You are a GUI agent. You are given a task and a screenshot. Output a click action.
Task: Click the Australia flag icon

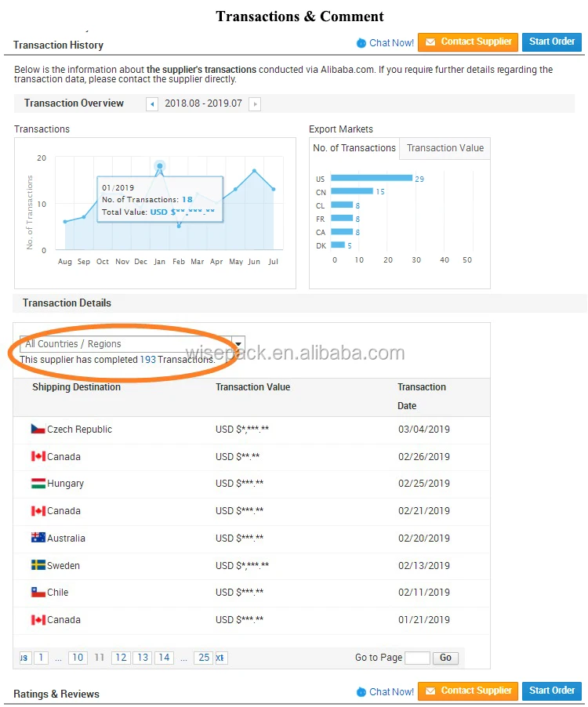(x=38, y=538)
